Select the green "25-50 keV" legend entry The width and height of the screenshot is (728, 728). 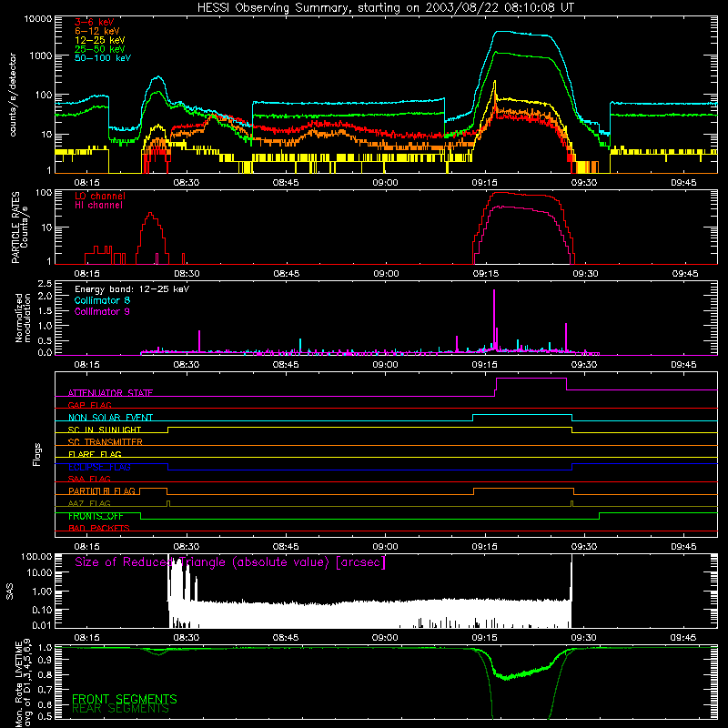tap(100, 49)
